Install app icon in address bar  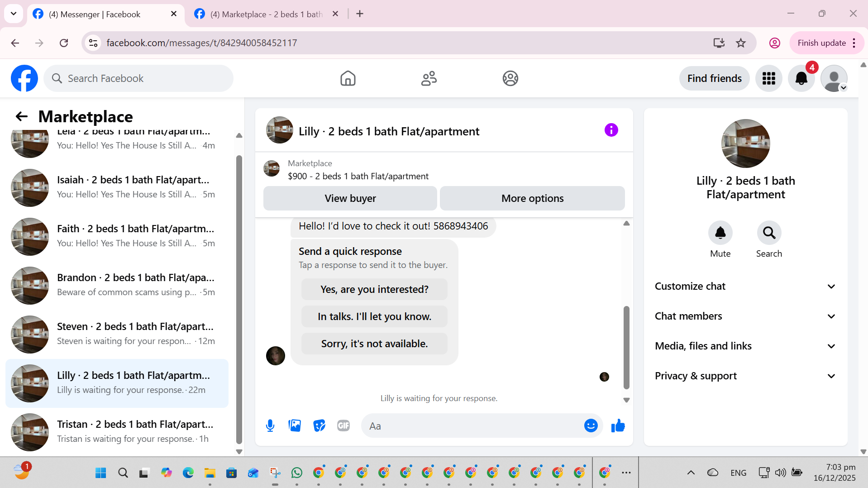click(x=719, y=43)
